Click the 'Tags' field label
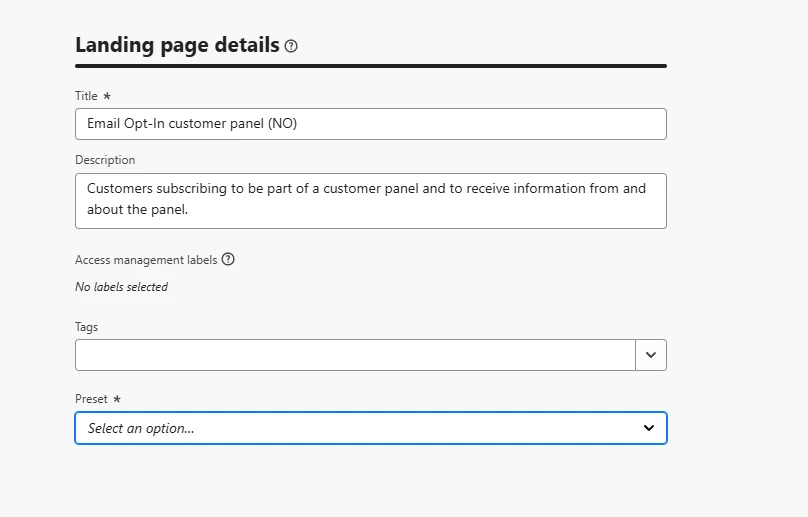The width and height of the screenshot is (808, 517). (x=87, y=327)
